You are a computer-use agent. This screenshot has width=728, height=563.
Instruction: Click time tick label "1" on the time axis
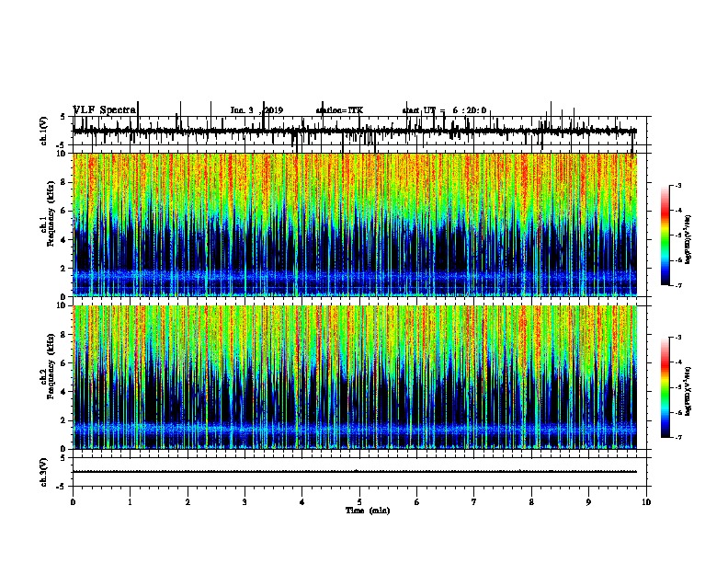pyautogui.click(x=130, y=502)
